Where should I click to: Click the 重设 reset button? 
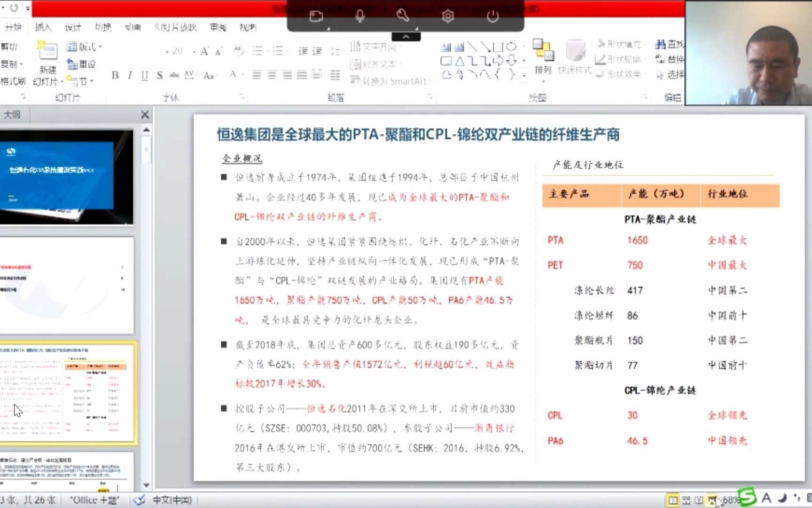pos(81,64)
